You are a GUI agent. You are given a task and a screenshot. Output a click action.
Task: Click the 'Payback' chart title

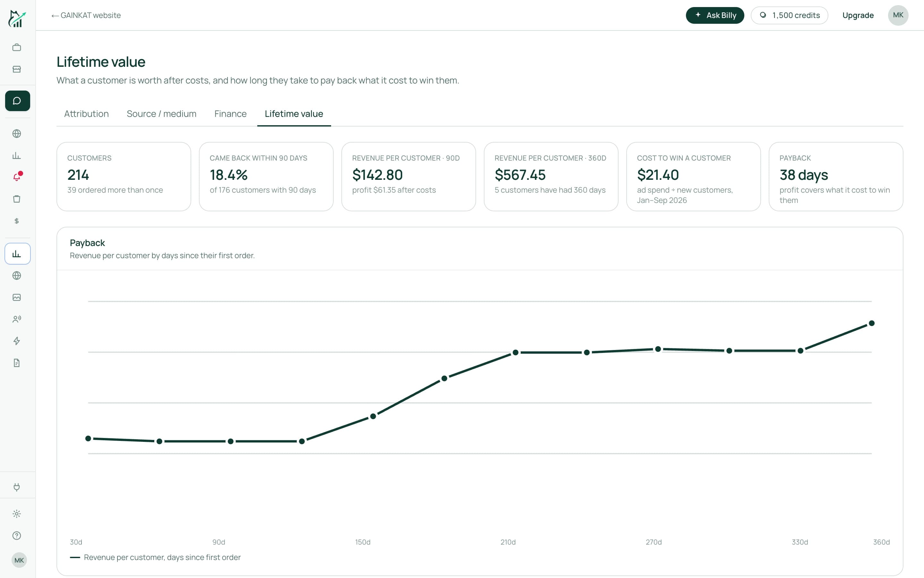tap(87, 243)
